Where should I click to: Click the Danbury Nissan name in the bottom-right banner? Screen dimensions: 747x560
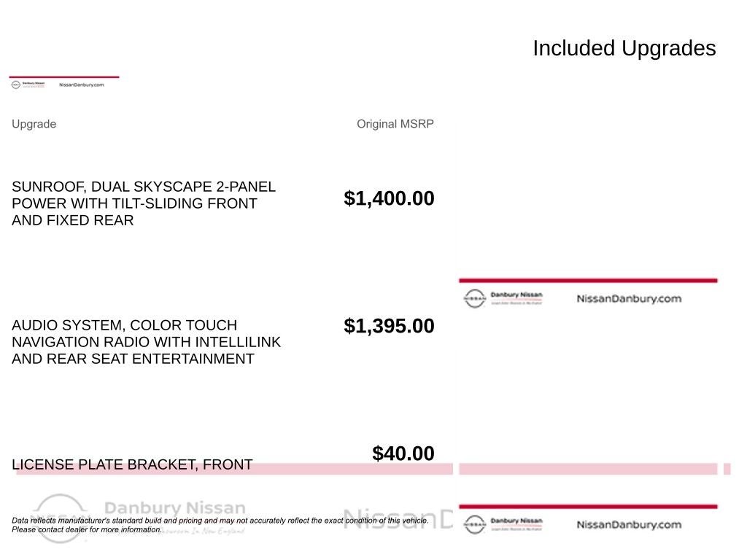(516, 521)
